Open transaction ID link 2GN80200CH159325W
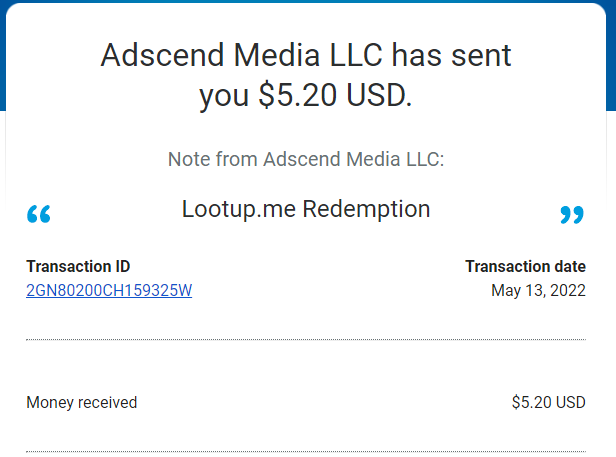Screen dimensions: 616x457 coord(109,291)
